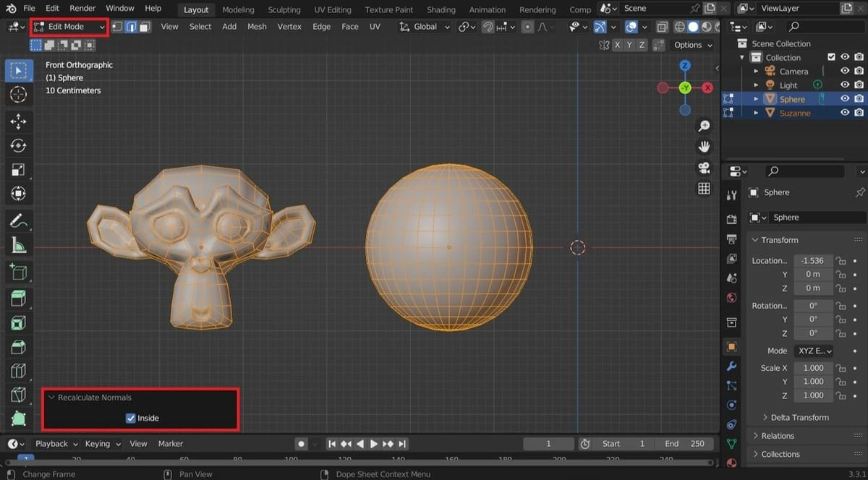
Task: Disable Sphere in renders camera icon
Action: pyautogui.click(x=859, y=99)
